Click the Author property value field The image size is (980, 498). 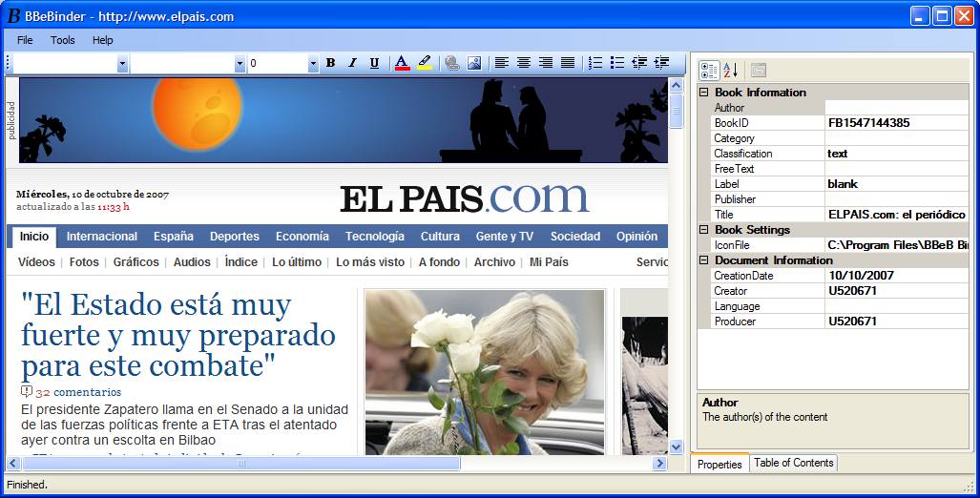point(897,108)
